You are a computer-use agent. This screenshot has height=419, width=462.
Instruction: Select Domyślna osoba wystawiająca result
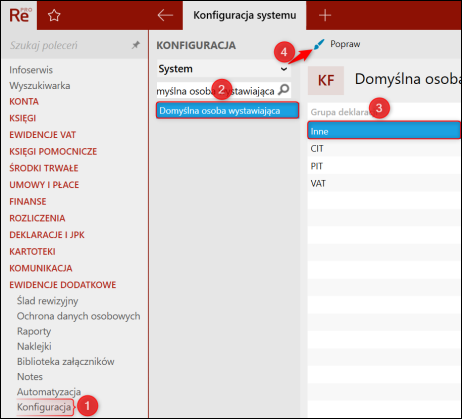coord(227,111)
